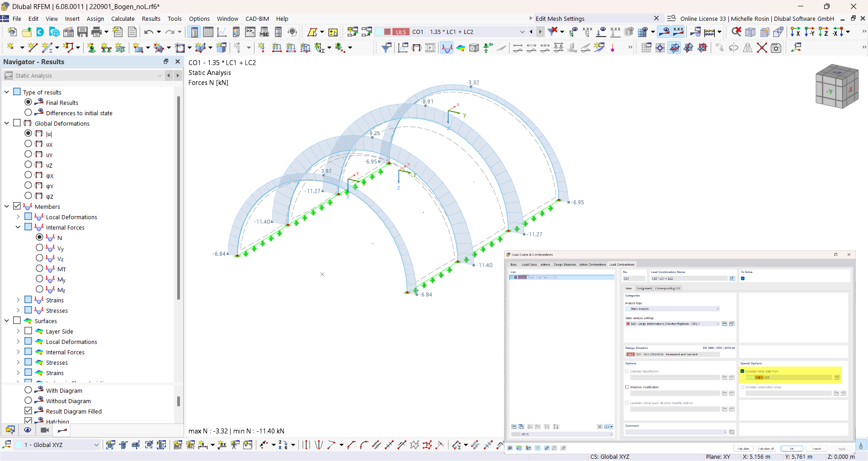Expand the Strains node under Members
This screenshot has width=868, height=461.
point(18,300)
